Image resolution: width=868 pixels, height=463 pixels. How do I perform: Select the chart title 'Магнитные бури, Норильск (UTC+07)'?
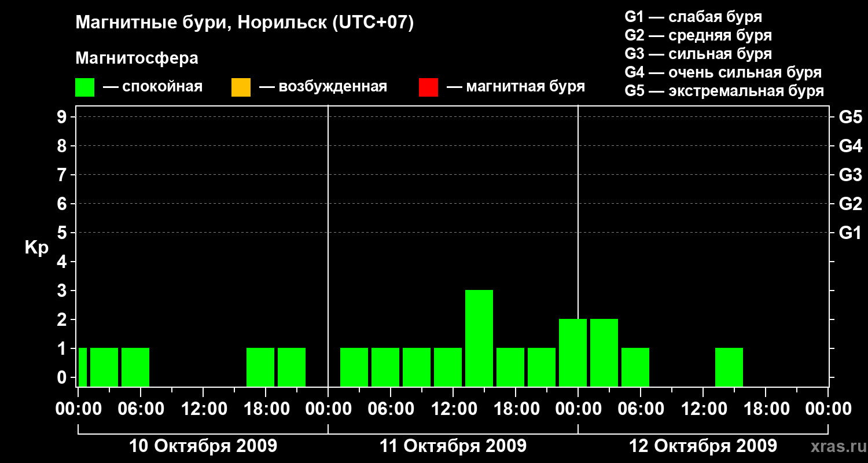coord(245,23)
